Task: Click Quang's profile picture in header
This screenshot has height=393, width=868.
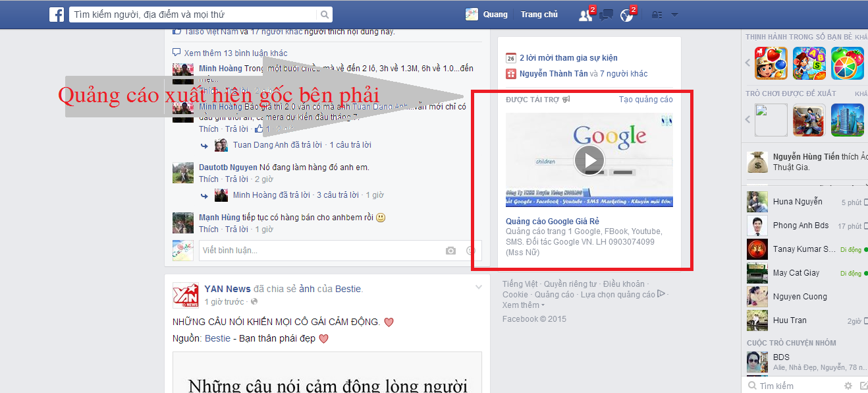Action: (472, 15)
